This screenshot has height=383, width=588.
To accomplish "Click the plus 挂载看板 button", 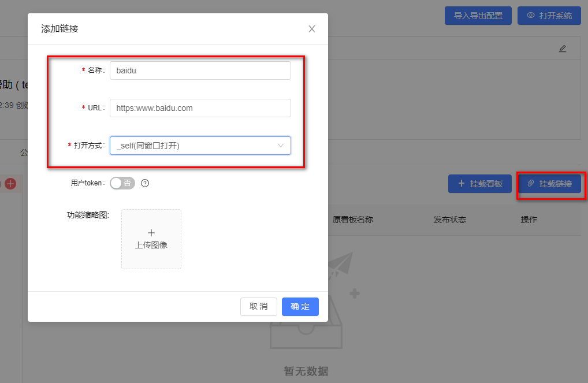I will 479,184.
